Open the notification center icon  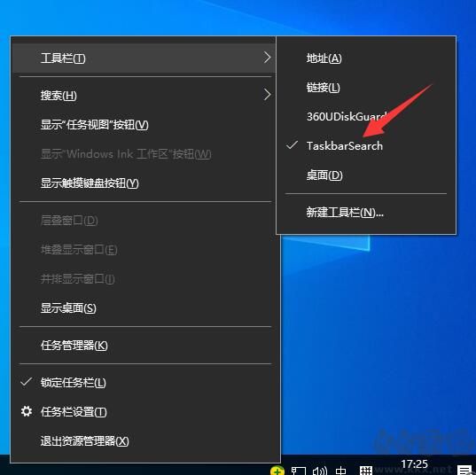click(x=464, y=471)
